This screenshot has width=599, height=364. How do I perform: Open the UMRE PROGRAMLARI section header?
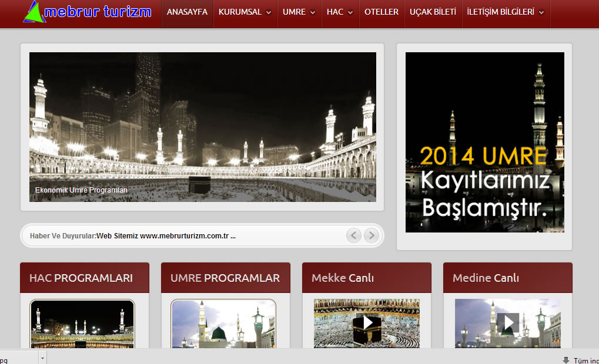(x=225, y=278)
